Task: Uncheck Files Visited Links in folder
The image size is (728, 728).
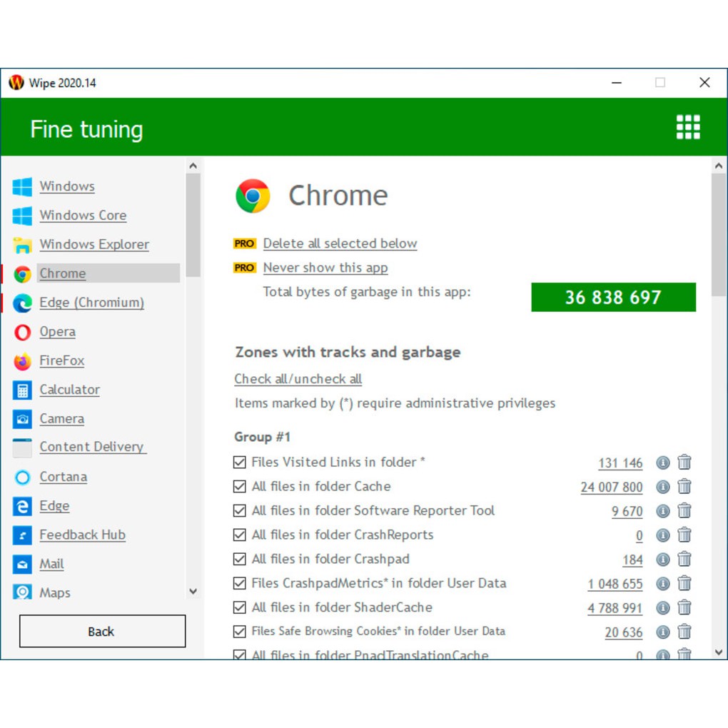Action: pyautogui.click(x=240, y=462)
